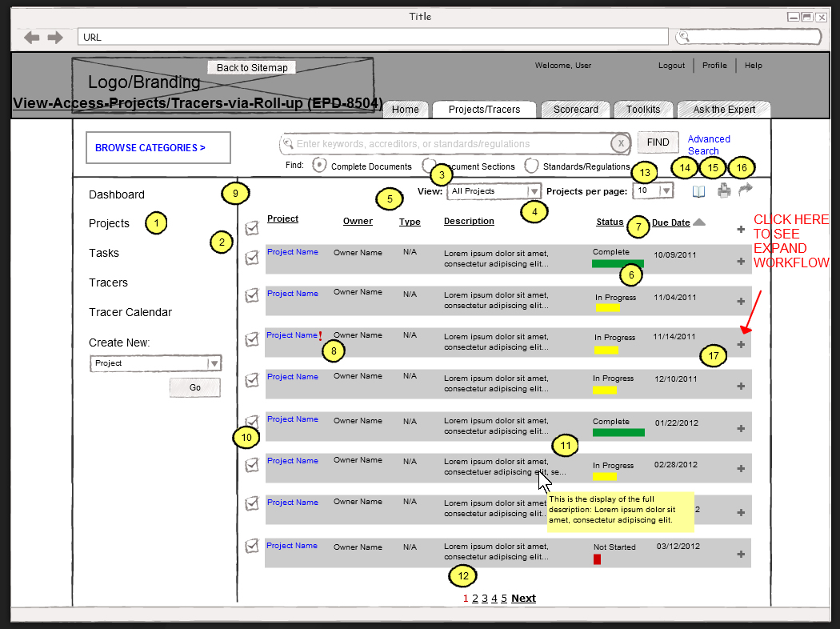Expand the row due 01/22/2012
The image size is (840, 629).
point(741,429)
